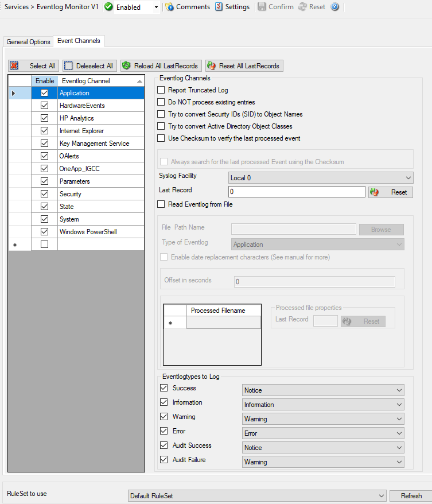This screenshot has width=432, height=504.
Task: Select the Event Channels tab
Action: (79, 41)
